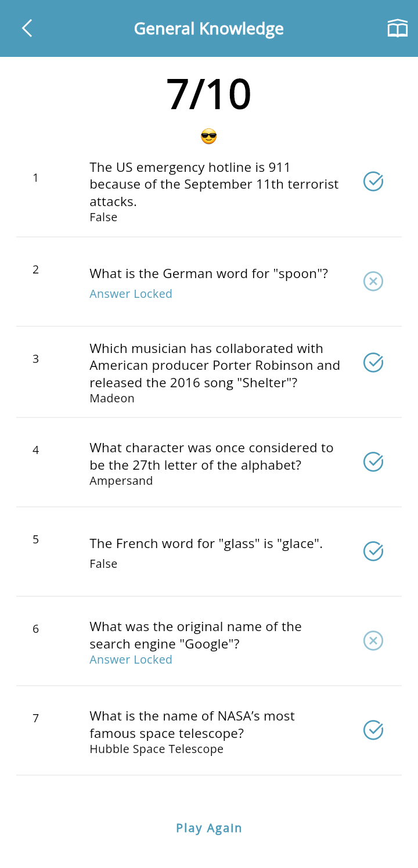Select the 27th letter question text
Viewport: 418px width, 868px height.
211,456
